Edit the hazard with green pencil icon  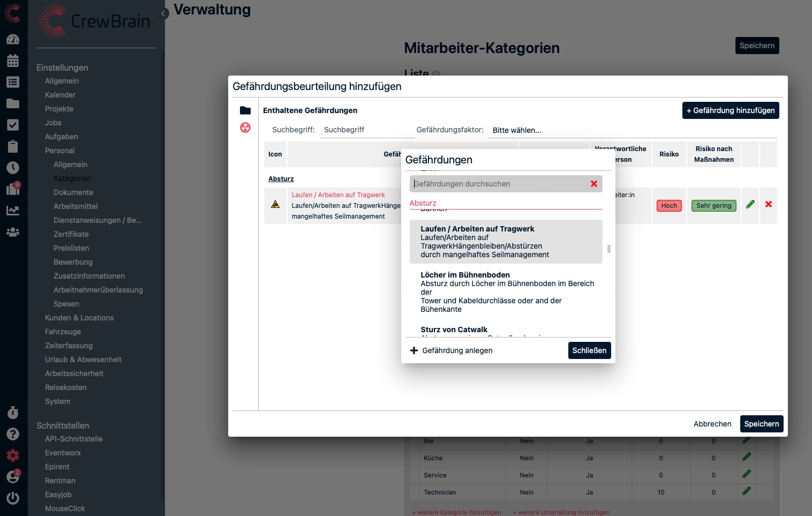click(750, 204)
